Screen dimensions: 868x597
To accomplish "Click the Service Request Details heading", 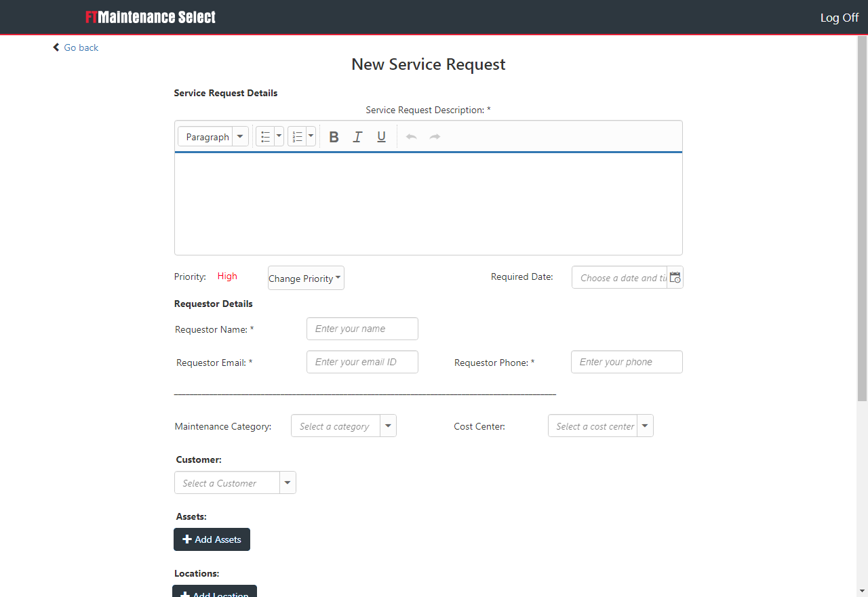I will tap(226, 93).
